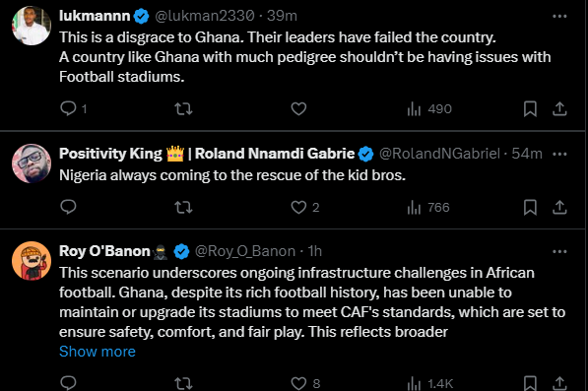Reply to Positivity King's tweet
Image resolution: width=588 pixels, height=391 pixels.
[x=68, y=207]
